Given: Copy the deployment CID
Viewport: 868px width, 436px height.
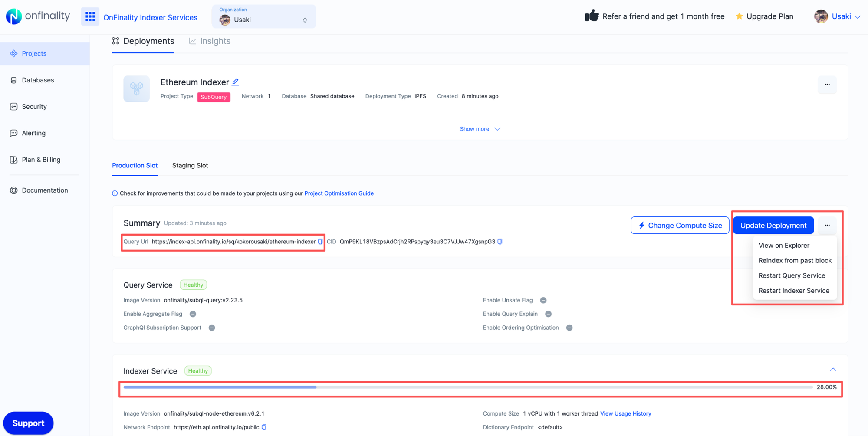Looking at the screenshot, I should click(x=500, y=242).
